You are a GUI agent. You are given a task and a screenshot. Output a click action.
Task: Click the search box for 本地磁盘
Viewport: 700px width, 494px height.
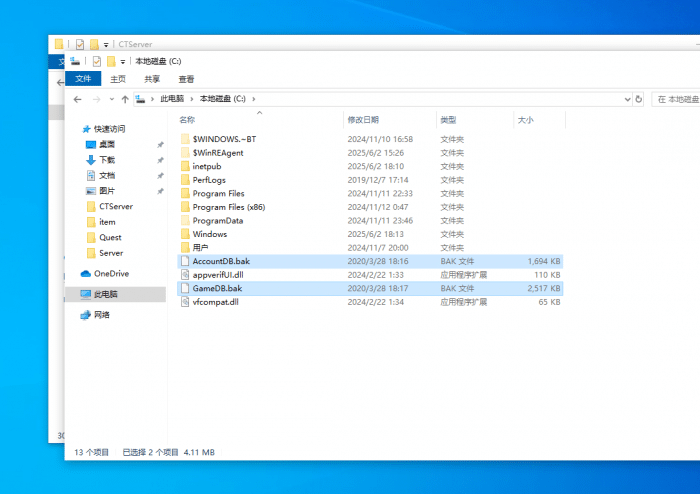click(x=675, y=99)
